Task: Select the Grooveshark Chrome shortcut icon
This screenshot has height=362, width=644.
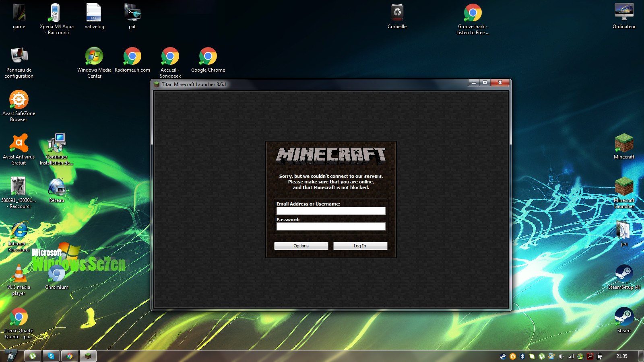Action: click(x=473, y=19)
